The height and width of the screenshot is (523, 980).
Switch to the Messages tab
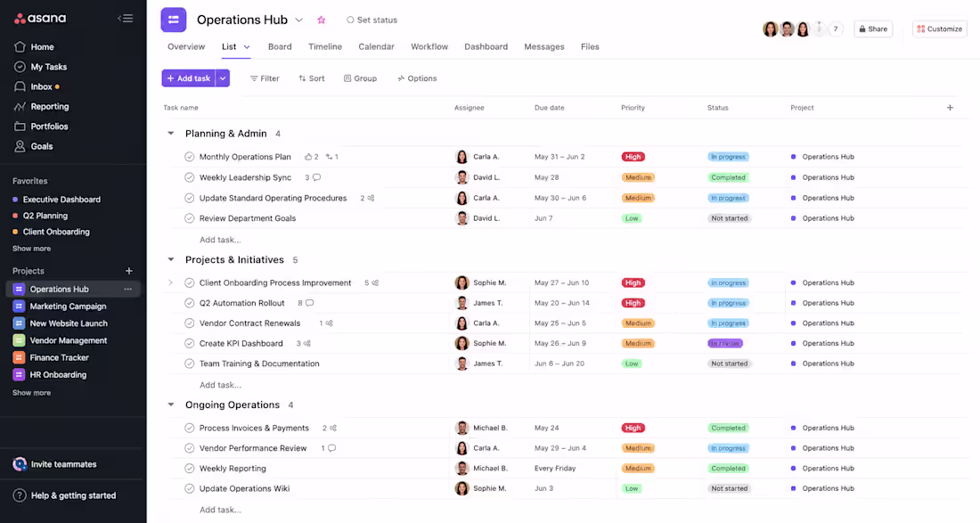[x=543, y=47]
